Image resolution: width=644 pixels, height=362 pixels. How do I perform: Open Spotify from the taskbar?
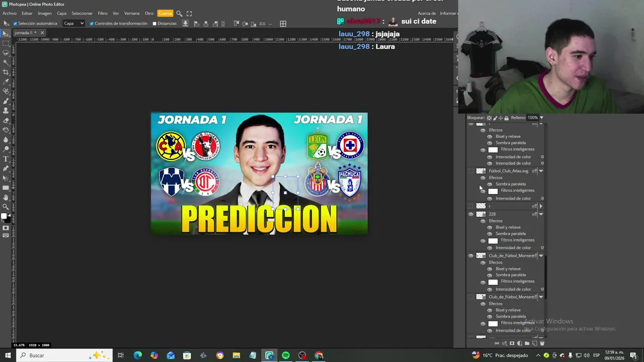286,355
